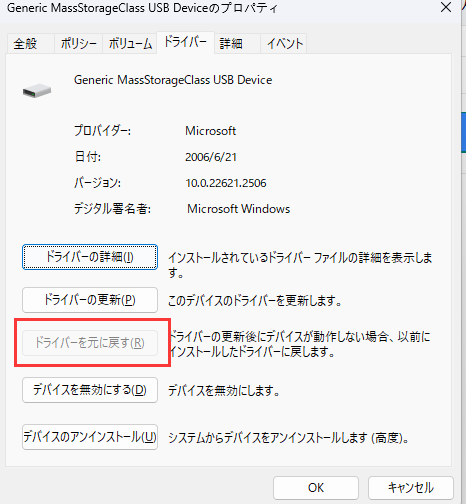Click the 日付: label
Viewport: 466px width, 504px height.
pyautogui.click(x=88, y=157)
